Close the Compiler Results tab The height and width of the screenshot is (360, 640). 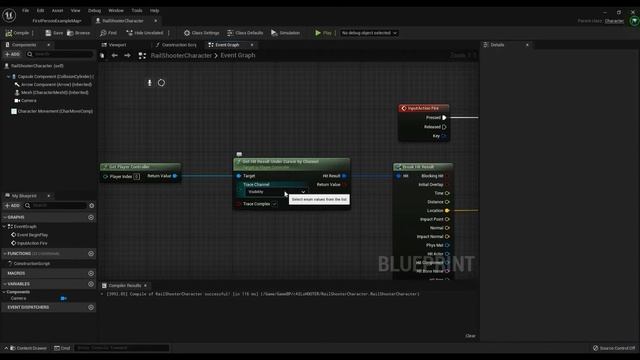[146, 286]
